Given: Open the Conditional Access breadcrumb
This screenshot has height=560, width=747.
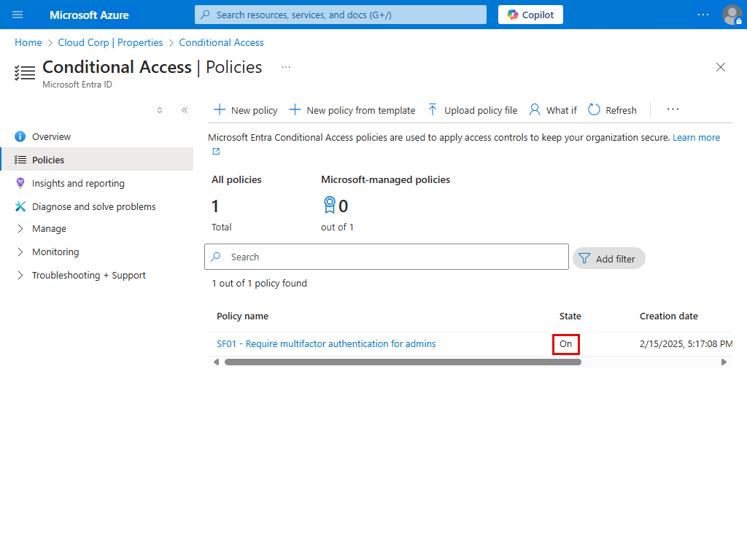Looking at the screenshot, I should click(221, 42).
